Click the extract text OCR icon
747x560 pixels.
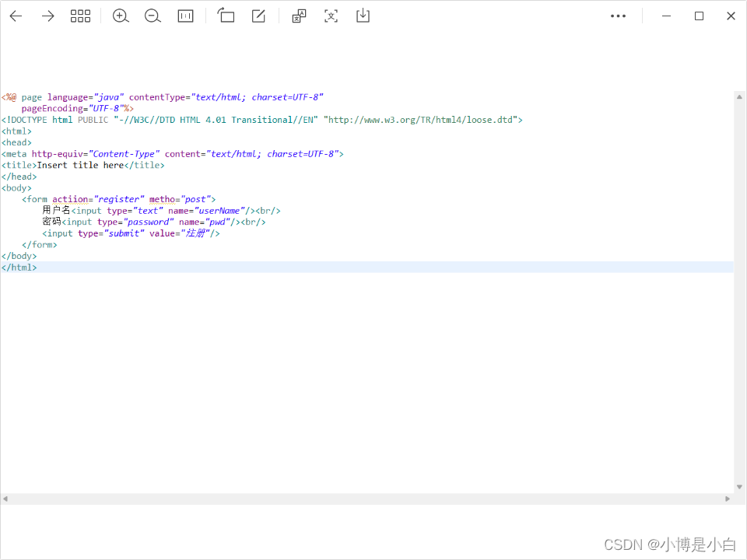click(x=331, y=16)
